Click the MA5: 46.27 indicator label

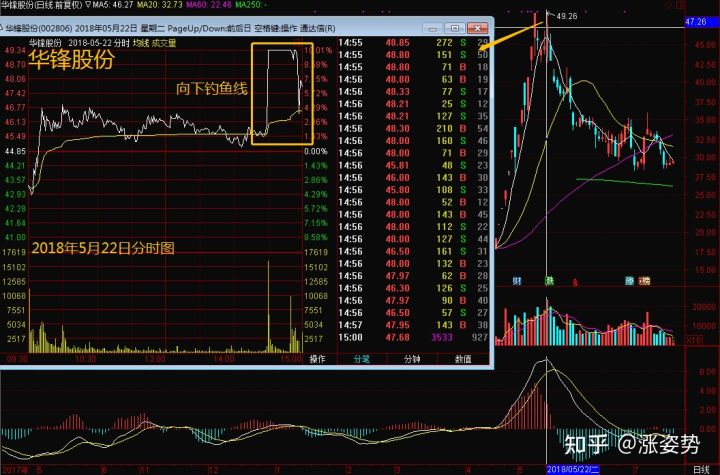pos(113,5)
